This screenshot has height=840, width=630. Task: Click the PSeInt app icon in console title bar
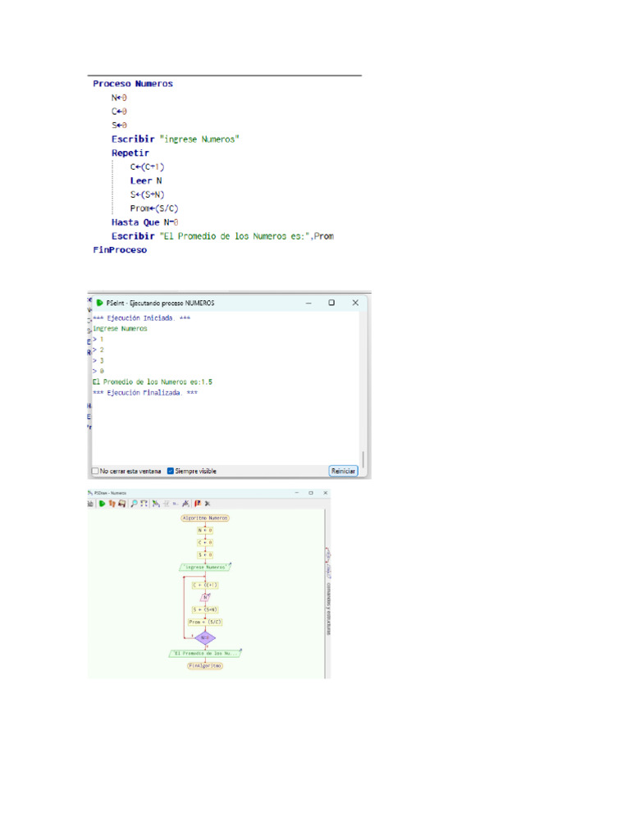coord(99,303)
